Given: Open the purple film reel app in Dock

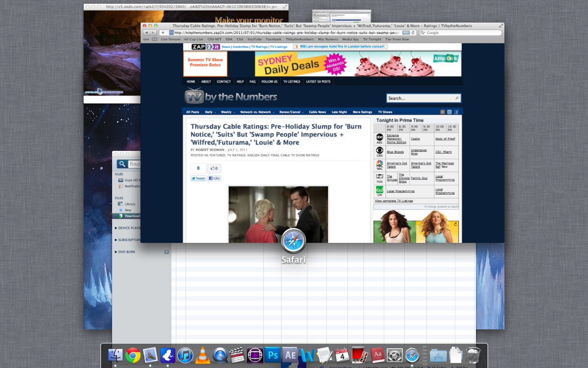Looking at the screenshot, I should point(255,355).
